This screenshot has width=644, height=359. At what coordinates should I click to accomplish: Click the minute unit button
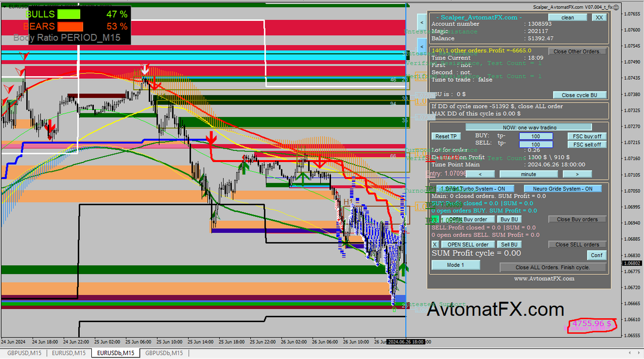(529, 174)
